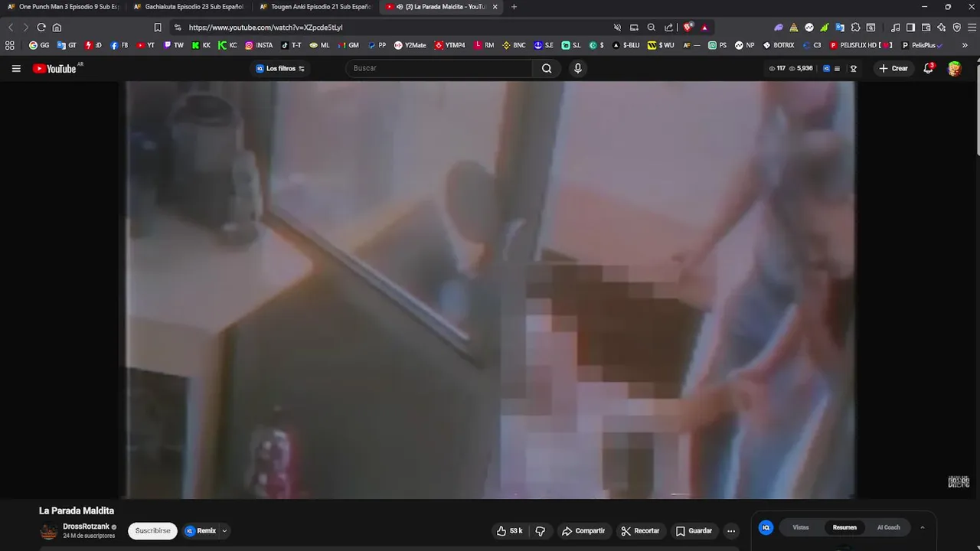Open Brave Shields lion icon
This screenshot has width=980, height=551.
pos(688,27)
